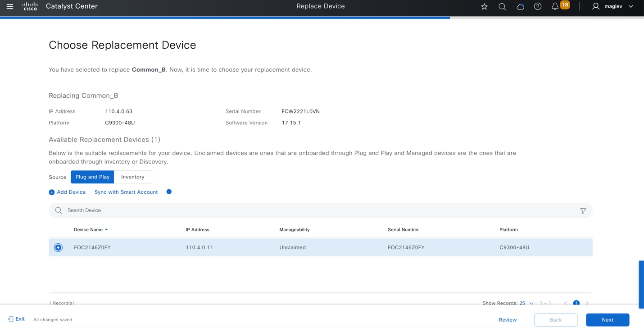Image resolution: width=644 pixels, height=328 pixels.
Task: Open the global search magnifier icon
Action: [x=502, y=6]
